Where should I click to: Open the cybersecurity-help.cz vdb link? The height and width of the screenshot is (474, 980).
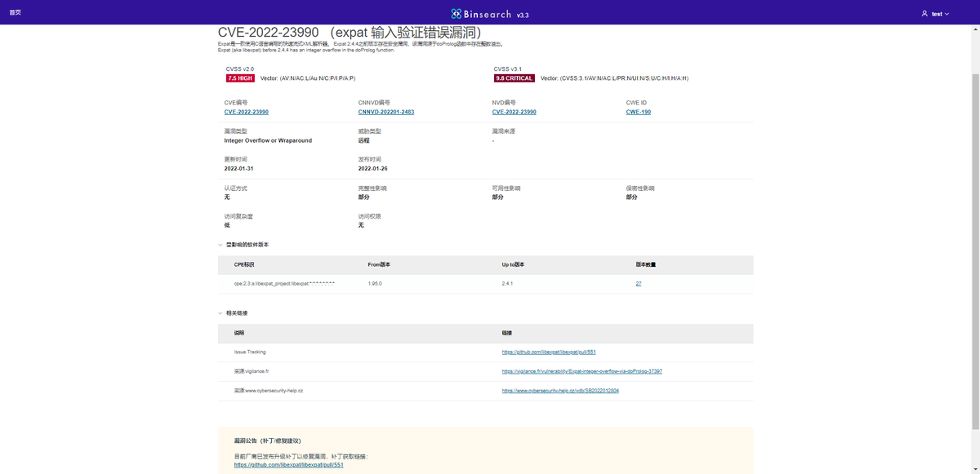[x=560, y=391]
